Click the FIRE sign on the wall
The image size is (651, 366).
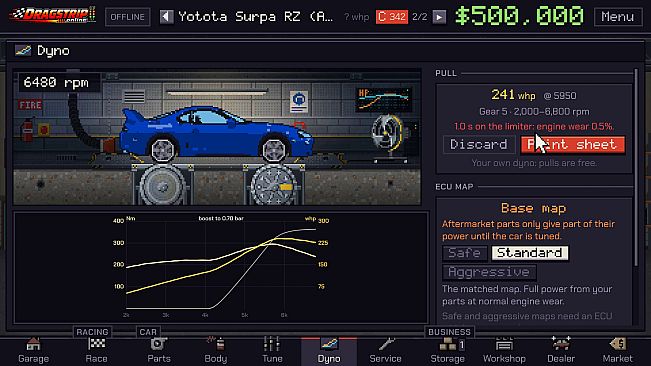click(x=30, y=105)
